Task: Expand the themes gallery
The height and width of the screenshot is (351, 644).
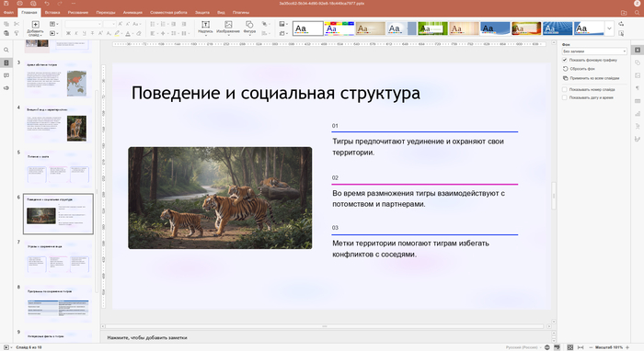Action: click(x=609, y=28)
